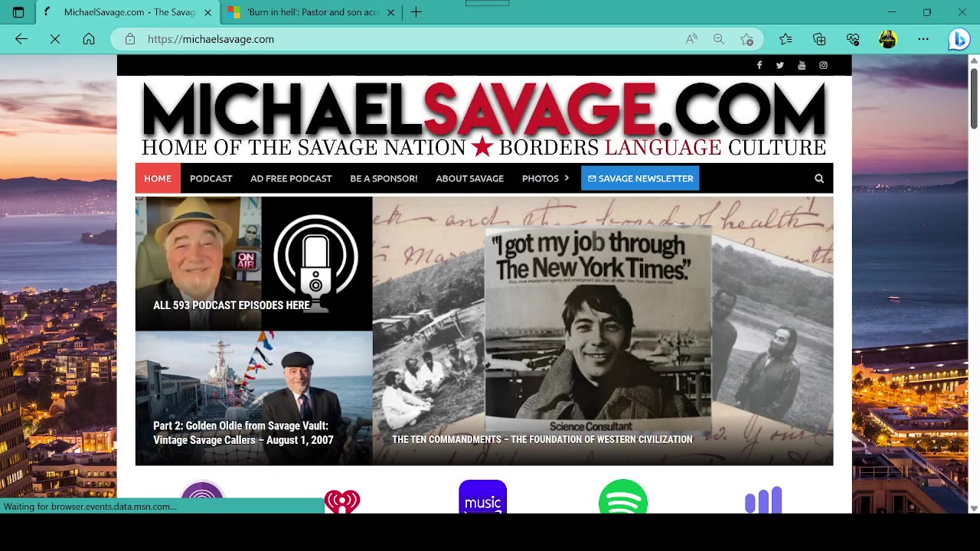Open All 593 Podcast Episodes Here link
Viewport: 980px width, 551px height.
coord(231,305)
